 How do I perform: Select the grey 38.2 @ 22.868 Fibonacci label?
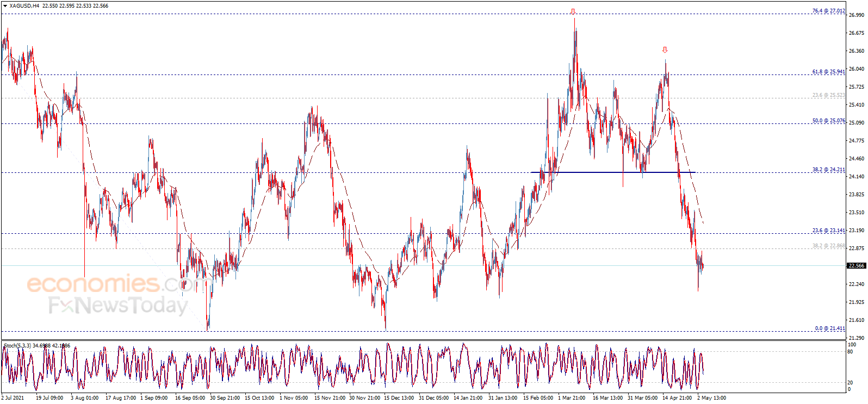(x=828, y=246)
